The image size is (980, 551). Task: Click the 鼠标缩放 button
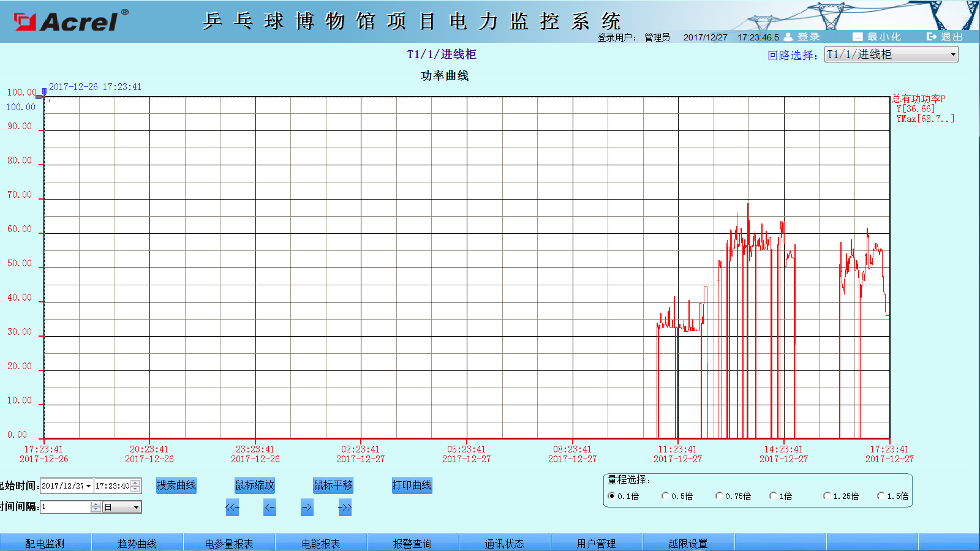[255, 485]
